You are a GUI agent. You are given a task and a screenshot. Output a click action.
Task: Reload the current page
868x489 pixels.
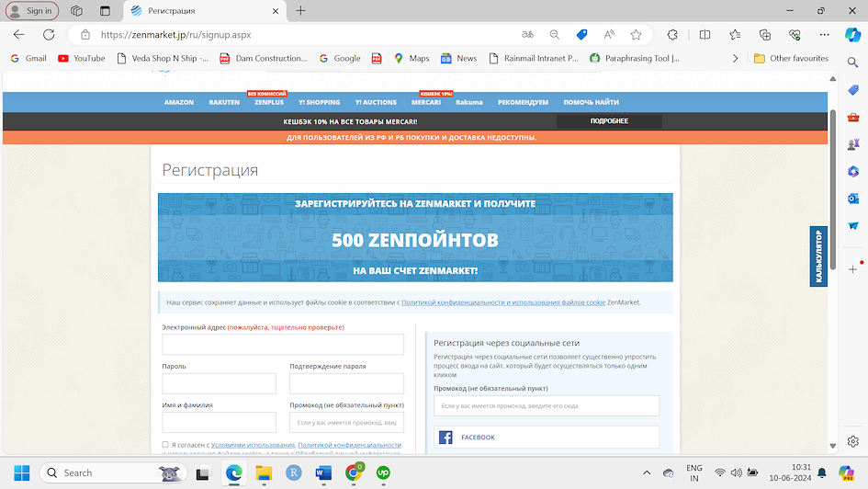point(49,34)
